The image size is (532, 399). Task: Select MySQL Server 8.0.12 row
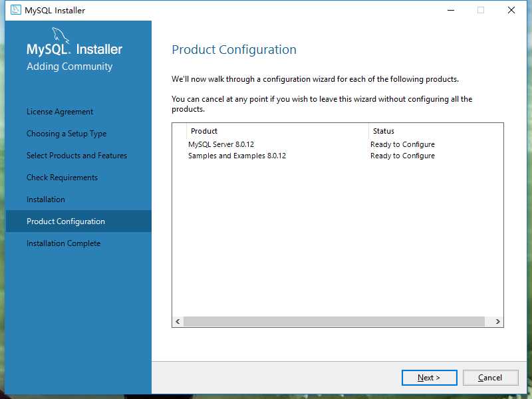(x=338, y=144)
